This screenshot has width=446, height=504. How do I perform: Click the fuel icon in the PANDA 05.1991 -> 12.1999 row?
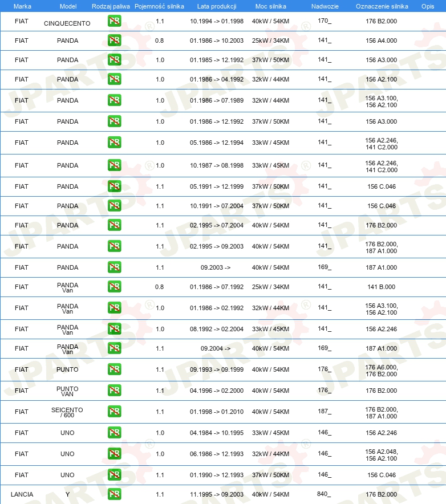pos(115,186)
